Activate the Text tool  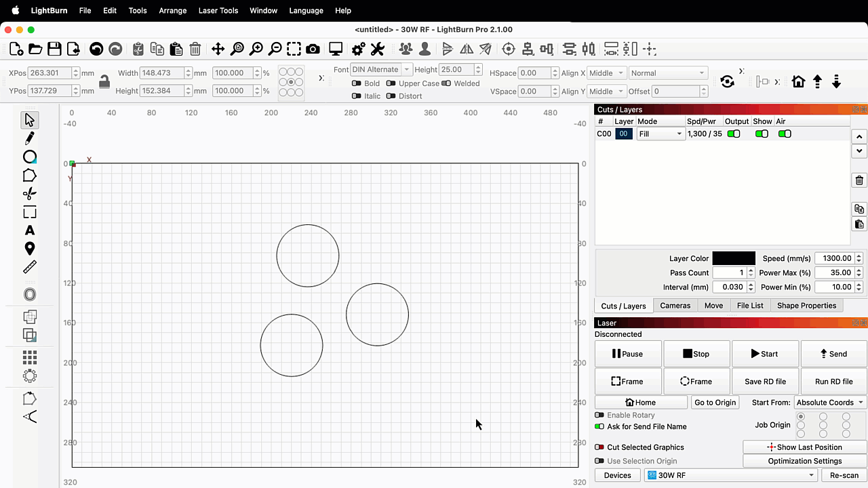[29, 230]
